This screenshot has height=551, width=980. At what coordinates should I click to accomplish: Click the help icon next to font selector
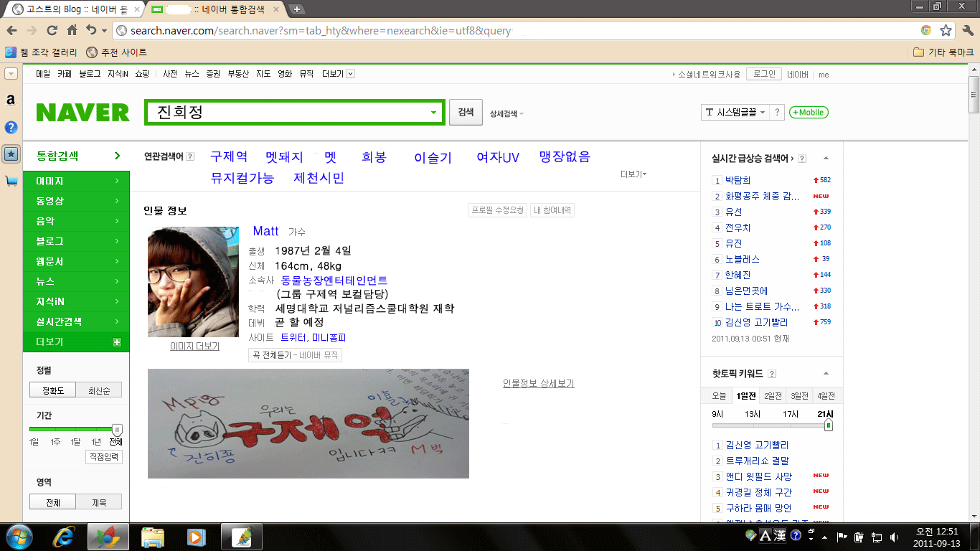[x=778, y=112]
